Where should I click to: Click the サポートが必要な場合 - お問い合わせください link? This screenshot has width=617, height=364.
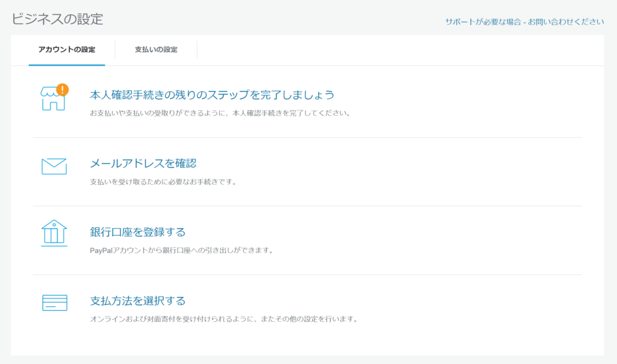pos(524,22)
